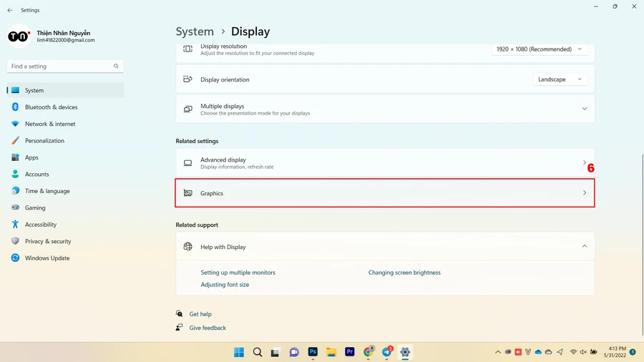Click the battery tray icon

pos(593,352)
